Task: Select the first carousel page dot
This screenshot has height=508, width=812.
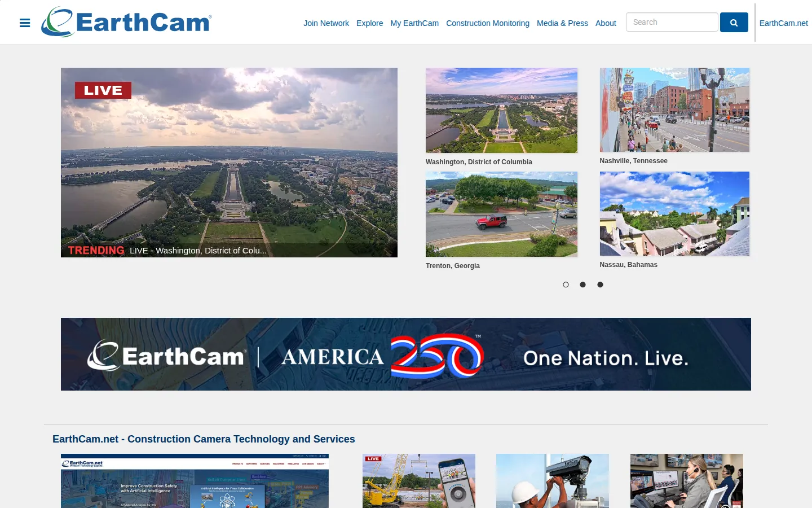Action: tap(566, 284)
